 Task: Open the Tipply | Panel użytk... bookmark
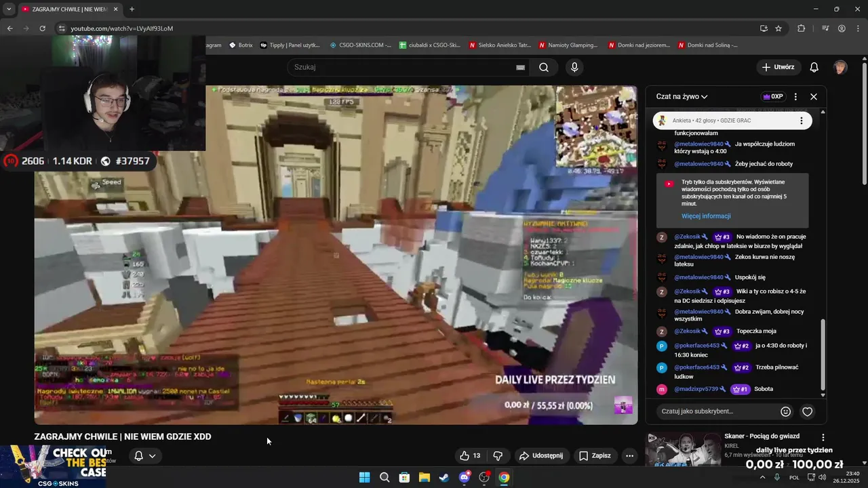tap(290, 45)
